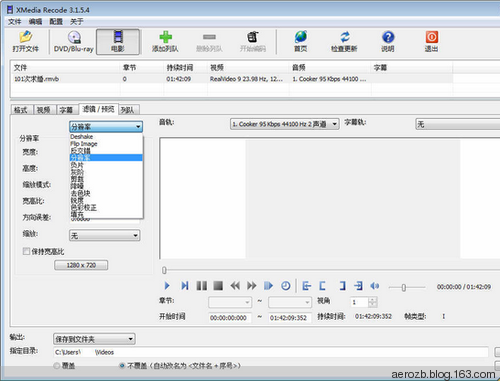This screenshot has width=500, height=381.
Task: Click the 视角 angle stepper arrows
Action: click(x=373, y=302)
